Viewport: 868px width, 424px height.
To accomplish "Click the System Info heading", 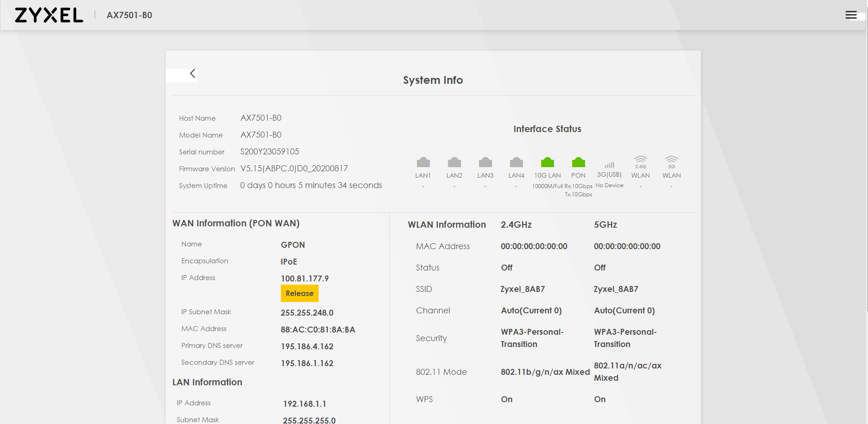I will [433, 80].
